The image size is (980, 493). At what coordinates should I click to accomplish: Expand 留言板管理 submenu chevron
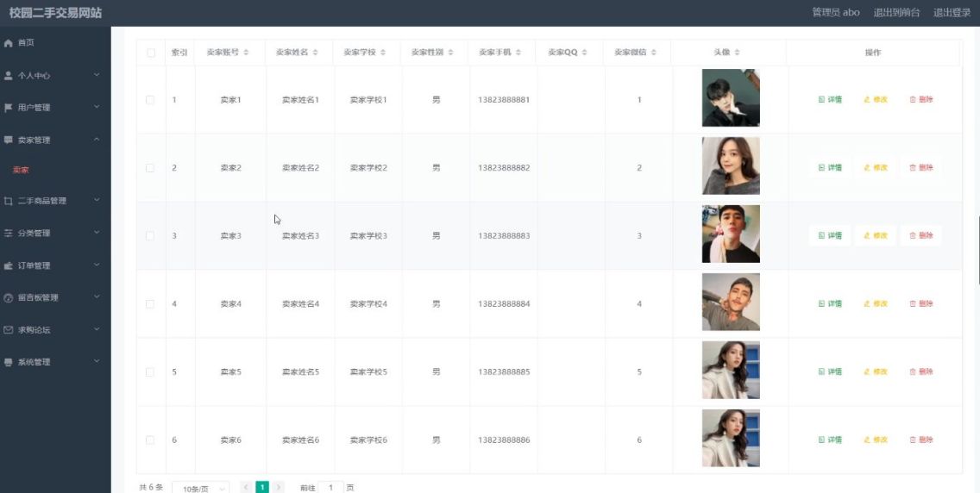click(97, 297)
